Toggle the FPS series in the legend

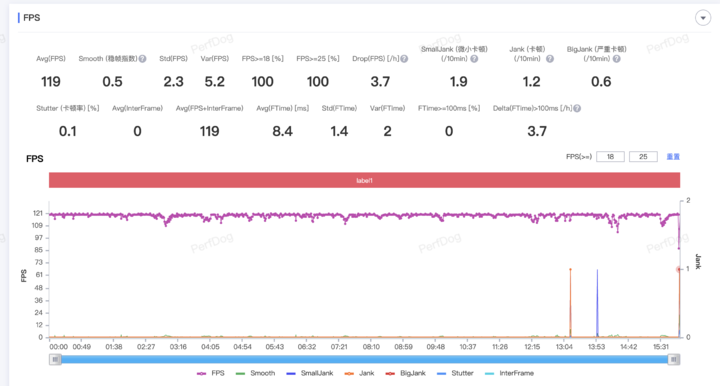coord(211,373)
